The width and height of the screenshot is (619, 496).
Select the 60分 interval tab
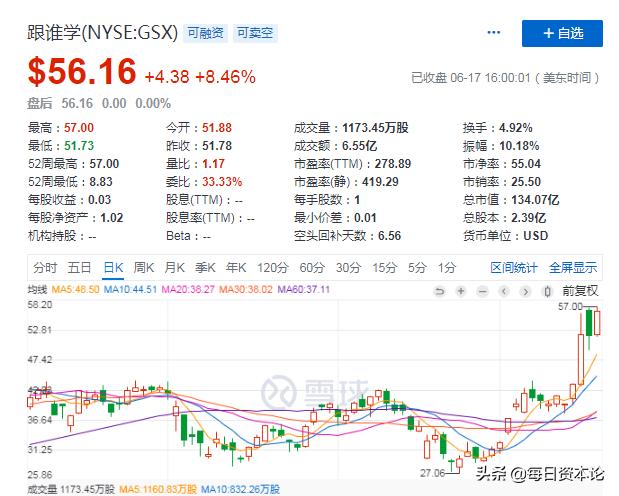pyautogui.click(x=312, y=268)
